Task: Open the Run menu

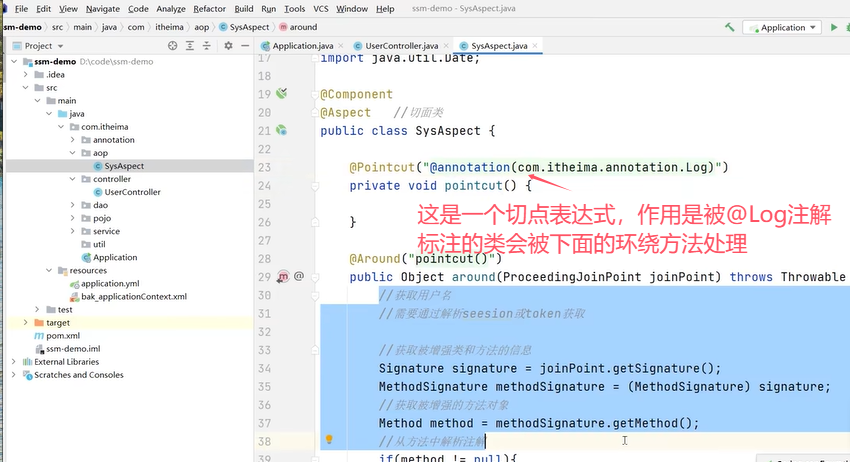Action: point(268,9)
